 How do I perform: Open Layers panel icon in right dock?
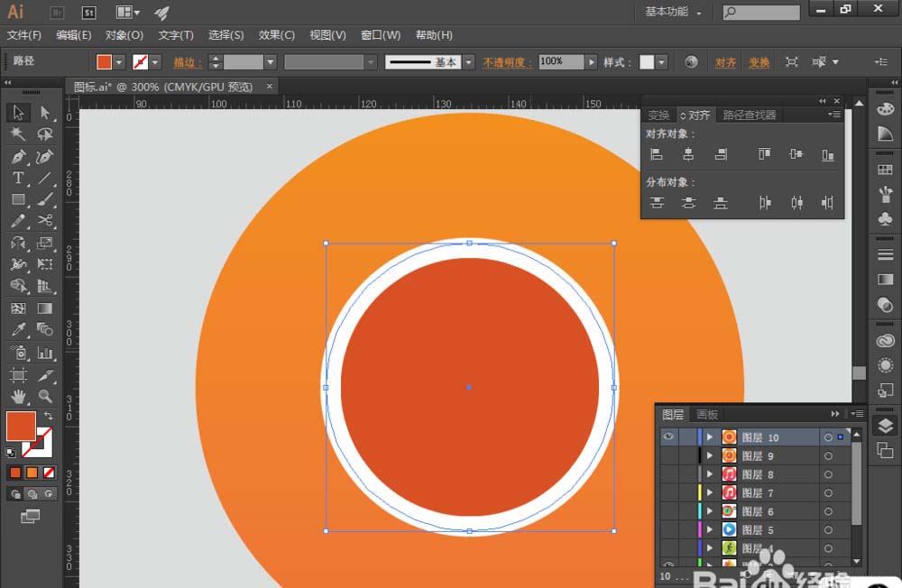pos(885,426)
